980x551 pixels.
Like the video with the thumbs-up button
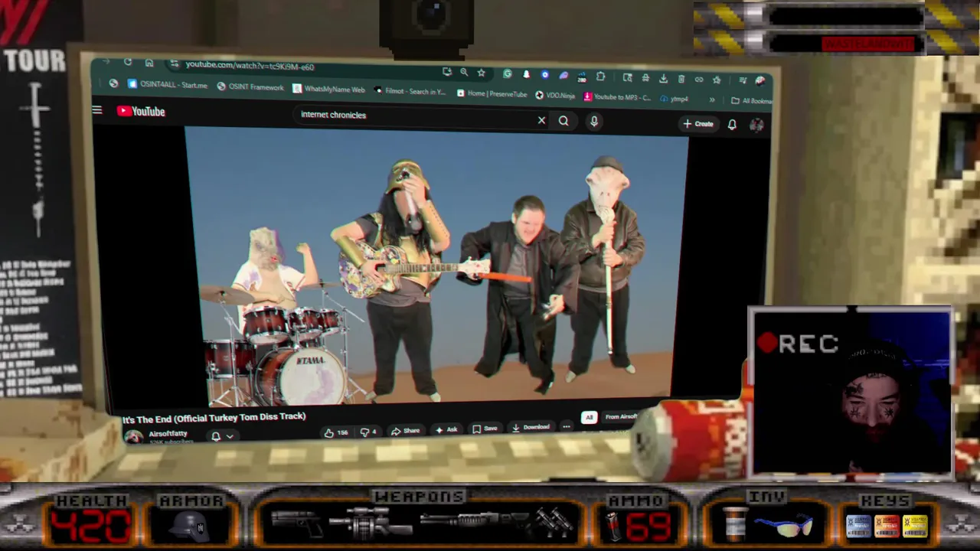pos(335,432)
